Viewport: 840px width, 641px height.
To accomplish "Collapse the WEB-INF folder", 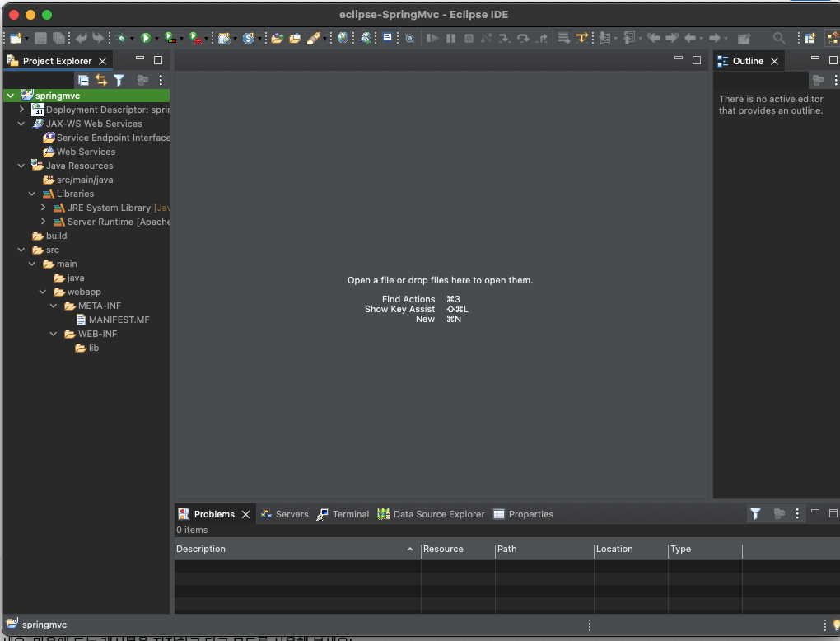I will pyautogui.click(x=54, y=334).
